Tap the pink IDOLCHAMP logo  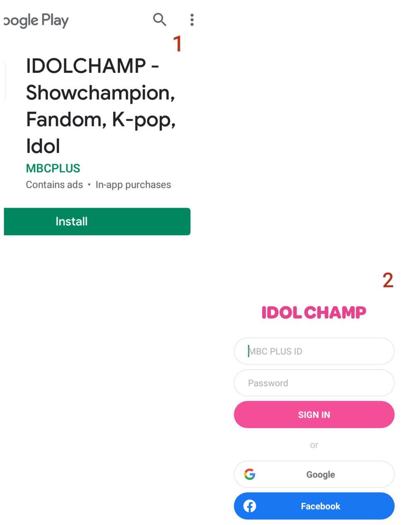click(314, 312)
